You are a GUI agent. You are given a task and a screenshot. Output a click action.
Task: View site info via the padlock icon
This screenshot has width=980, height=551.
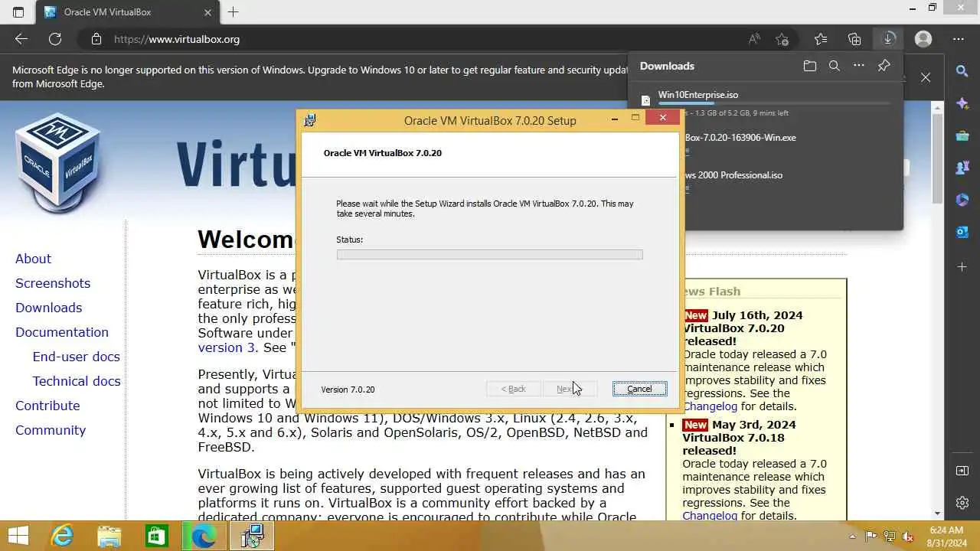pyautogui.click(x=96, y=39)
